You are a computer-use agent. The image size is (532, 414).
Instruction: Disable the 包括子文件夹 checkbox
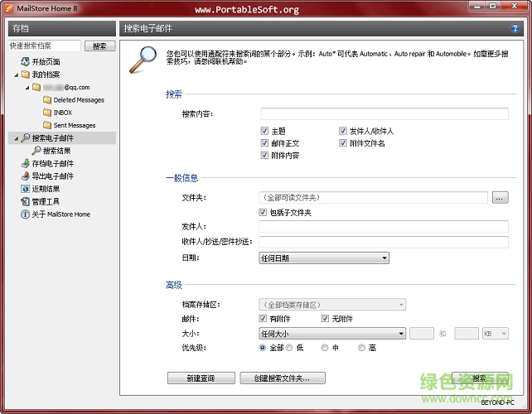tap(264, 213)
